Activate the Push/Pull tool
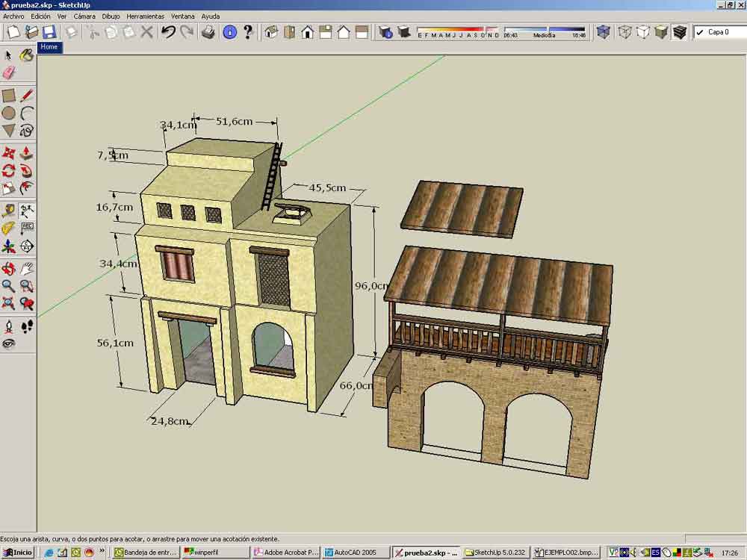Screen dimensions: 747x560 point(26,152)
